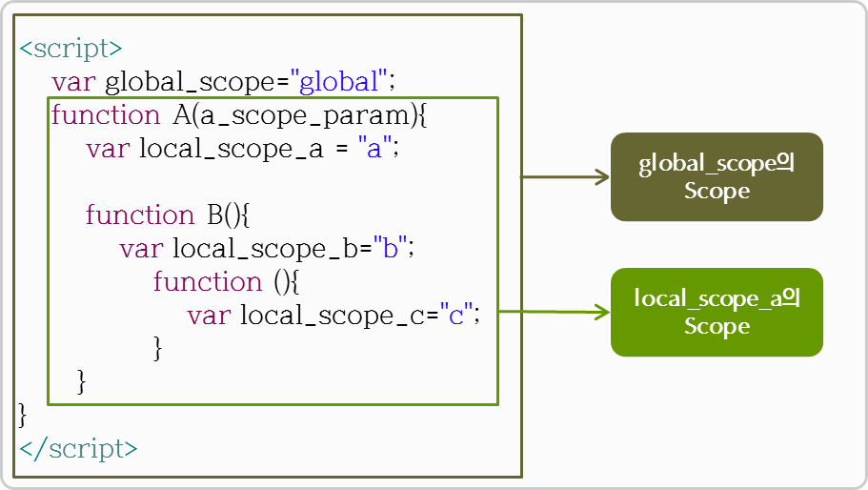
Task: Click the function B(){ line
Action: point(168,214)
